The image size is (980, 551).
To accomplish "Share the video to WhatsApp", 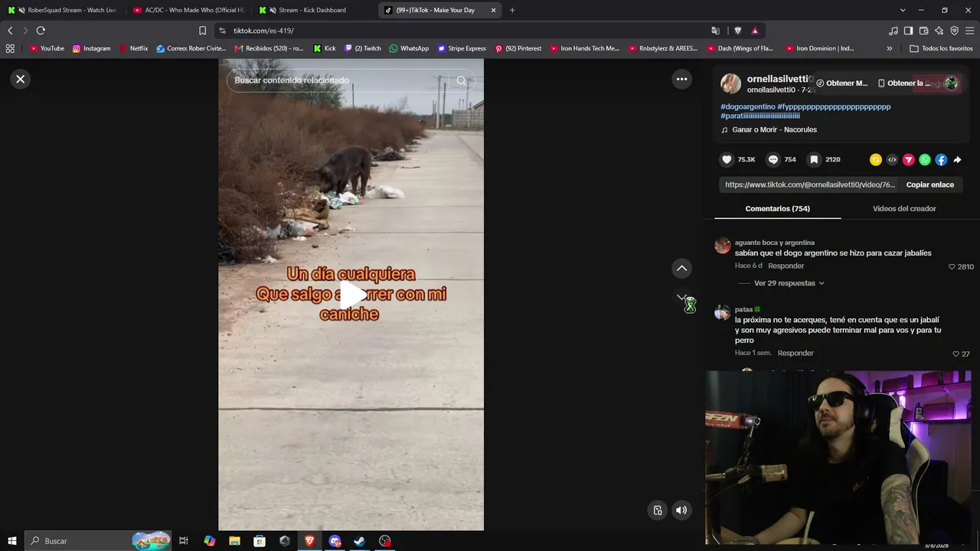I will pyautogui.click(x=925, y=160).
